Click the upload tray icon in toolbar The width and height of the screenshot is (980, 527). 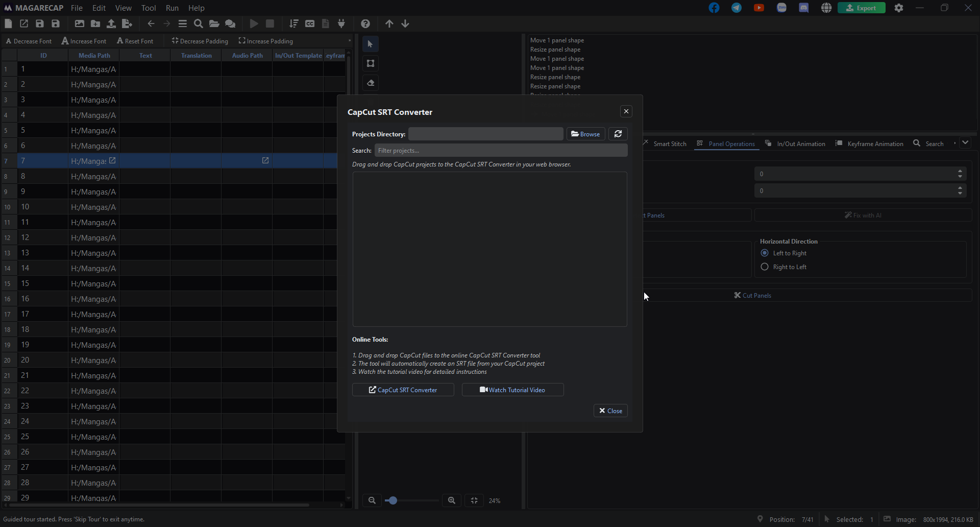[111, 23]
